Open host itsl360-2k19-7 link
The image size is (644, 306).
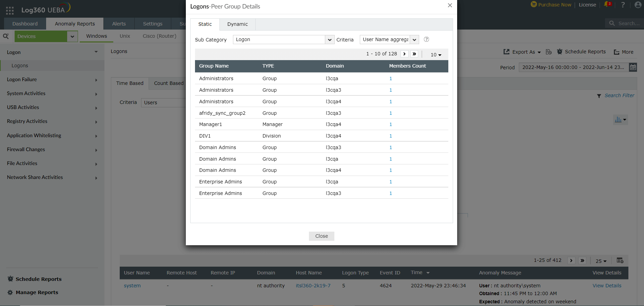(x=313, y=286)
